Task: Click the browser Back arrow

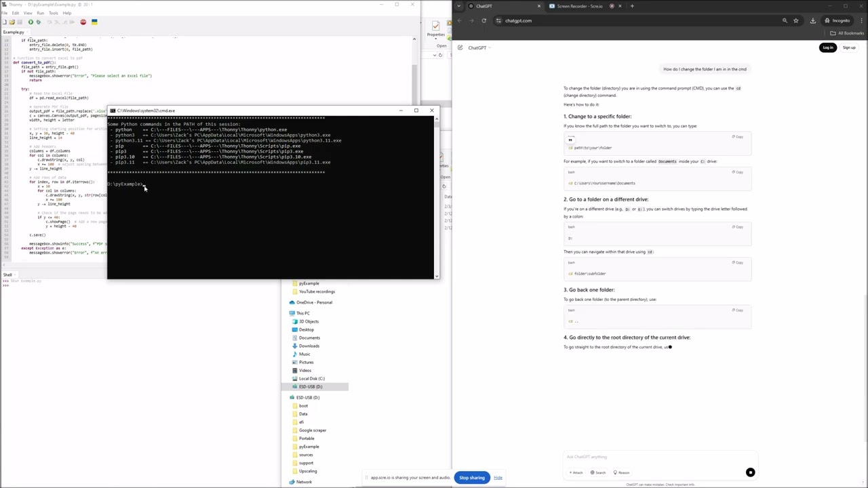Action: point(460,20)
